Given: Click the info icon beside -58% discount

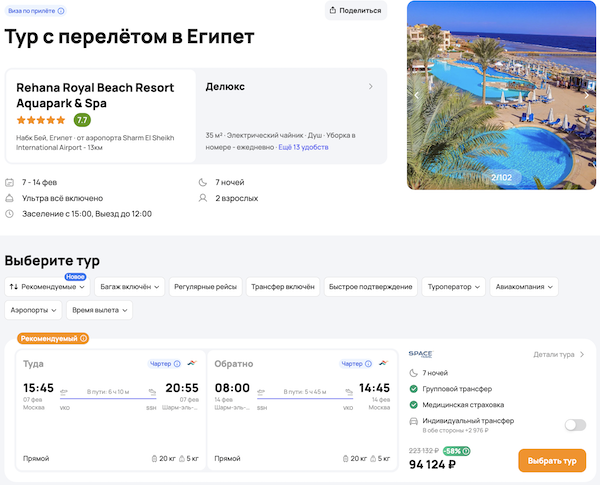Looking at the screenshot, I should point(467,450).
